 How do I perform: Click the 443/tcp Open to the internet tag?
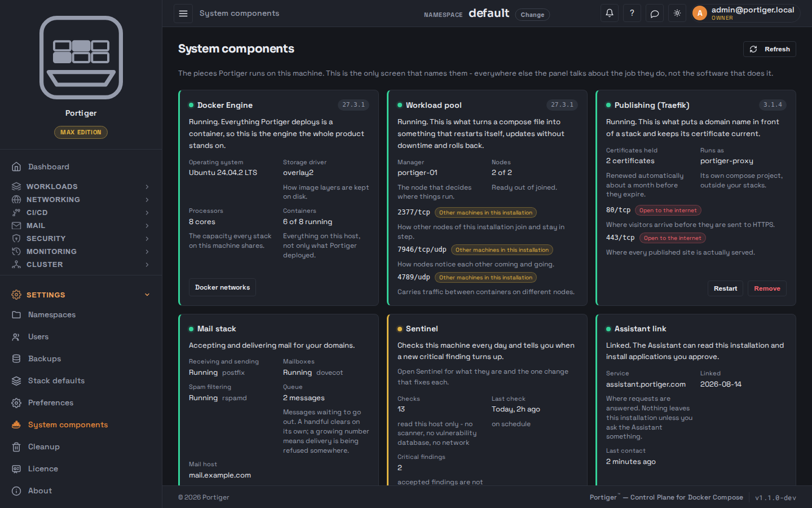(x=673, y=238)
